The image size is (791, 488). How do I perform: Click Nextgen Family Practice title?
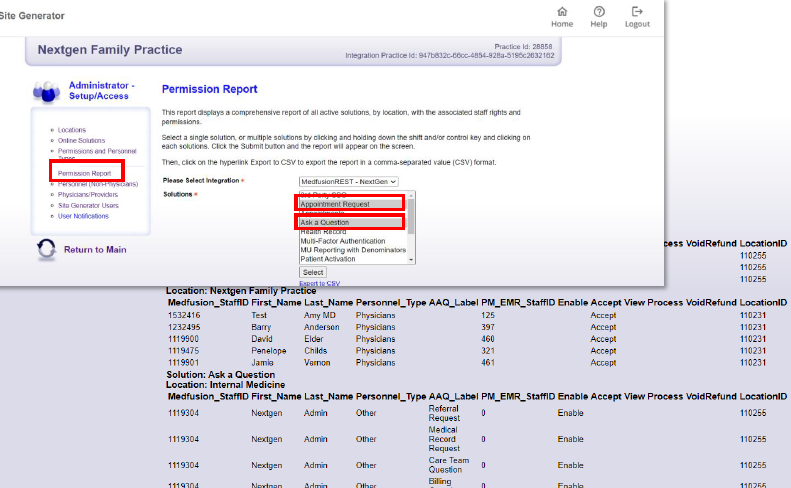(x=110, y=50)
